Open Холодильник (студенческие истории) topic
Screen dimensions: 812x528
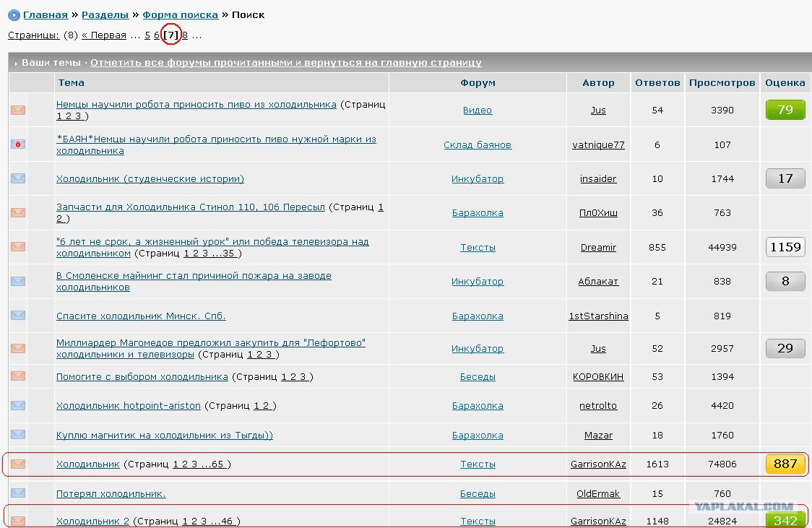pyautogui.click(x=150, y=178)
